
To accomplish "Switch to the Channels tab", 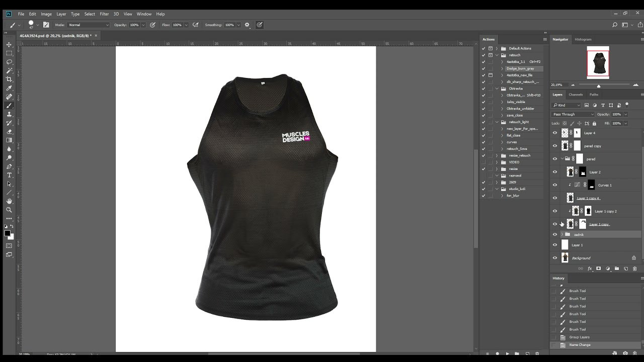I will pyautogui.click(x=576, y=95).
